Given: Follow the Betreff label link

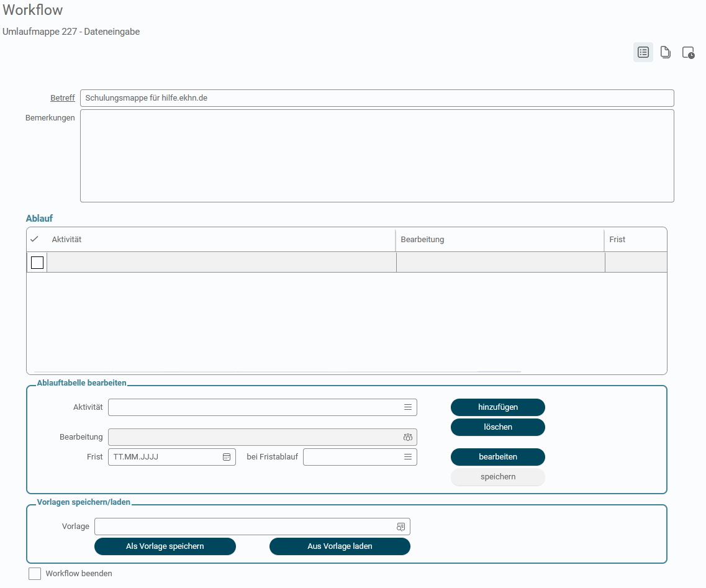Looking at the screenshot, I should point(63,97).
